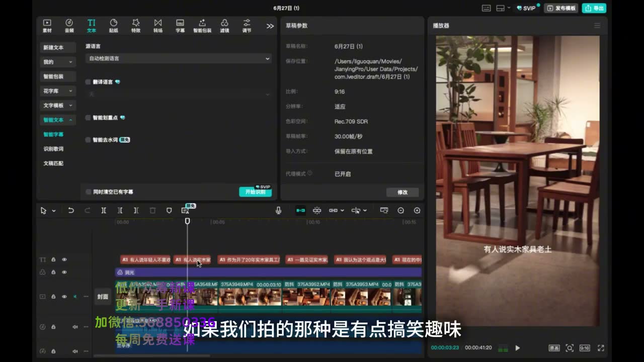This screenshot has width=644, height=362.
Task: Select 识别歌词 in the sidebar
Action: click(x=53, y=149)
